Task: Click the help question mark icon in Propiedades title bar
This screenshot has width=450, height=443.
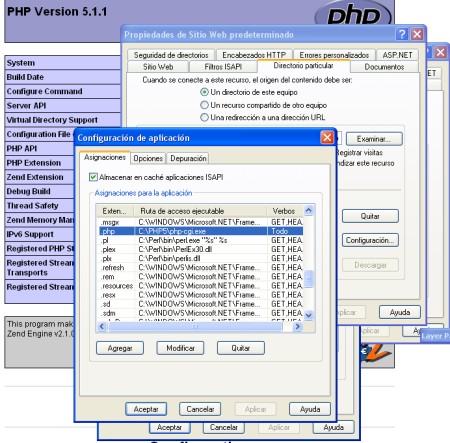Action: [x=402, y=34]
